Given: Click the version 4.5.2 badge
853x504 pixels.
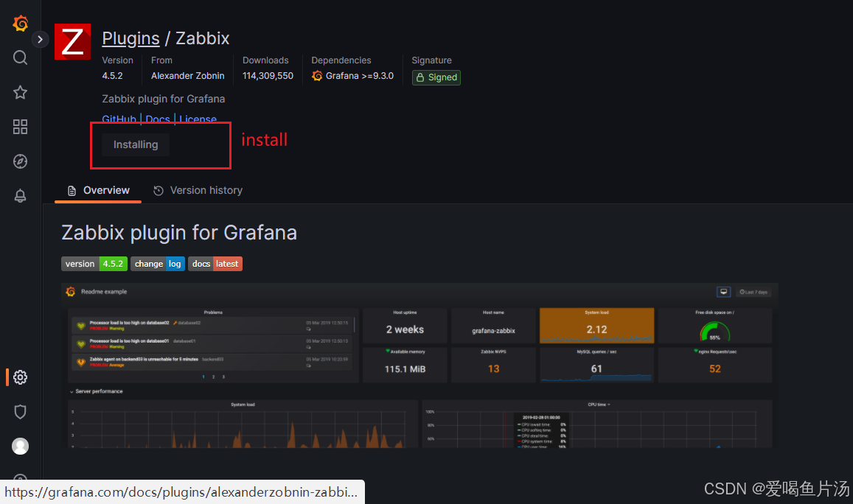Looking at the screenshot, I should click(x=94, y=264).
